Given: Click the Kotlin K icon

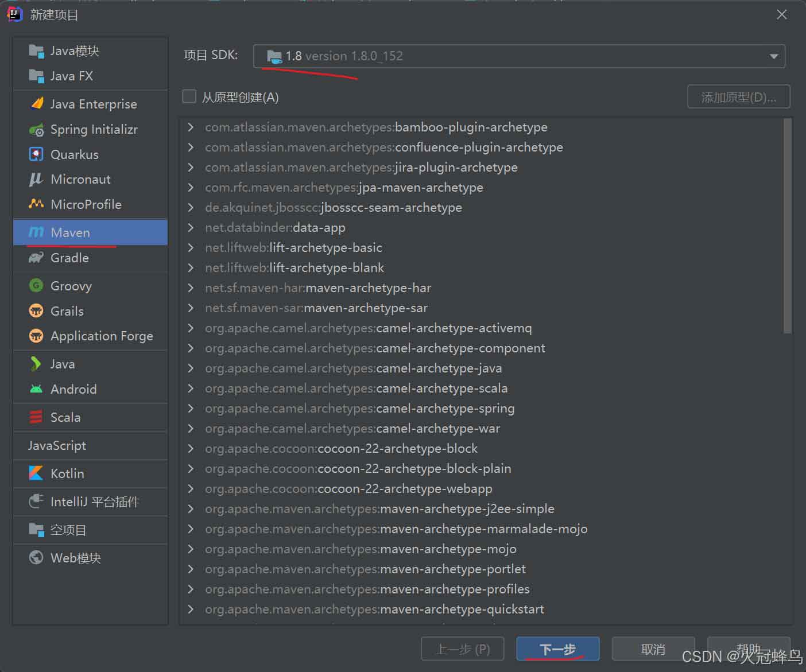Looking at the screenshot, I should (36, 473).
